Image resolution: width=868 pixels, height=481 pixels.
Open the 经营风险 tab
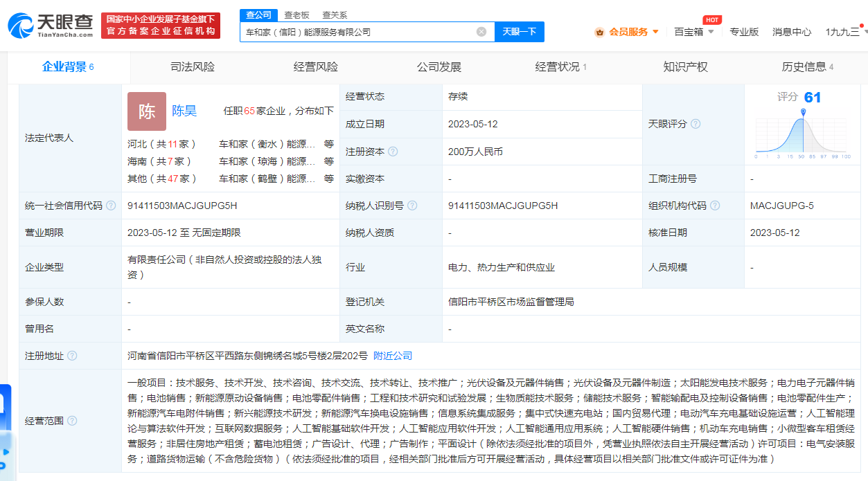coord(316,67)
